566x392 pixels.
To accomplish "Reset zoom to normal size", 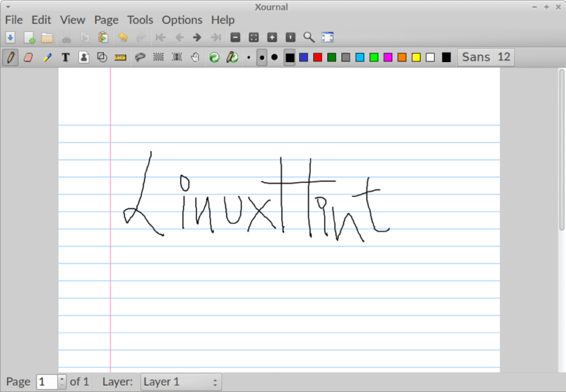I will tap(291, 37).
